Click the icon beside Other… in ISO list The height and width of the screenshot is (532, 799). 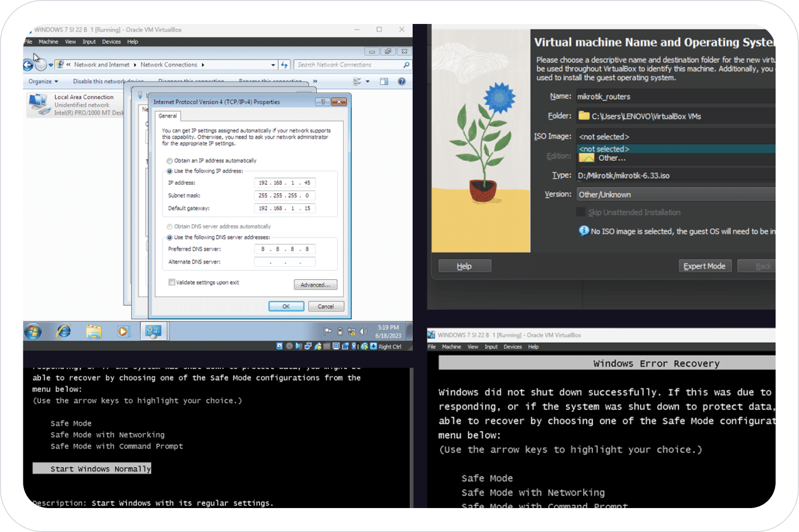click(x=587, y=158)
